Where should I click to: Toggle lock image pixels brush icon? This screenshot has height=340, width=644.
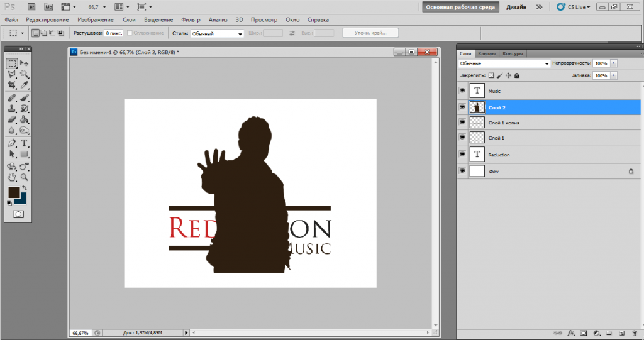point(499,75)
